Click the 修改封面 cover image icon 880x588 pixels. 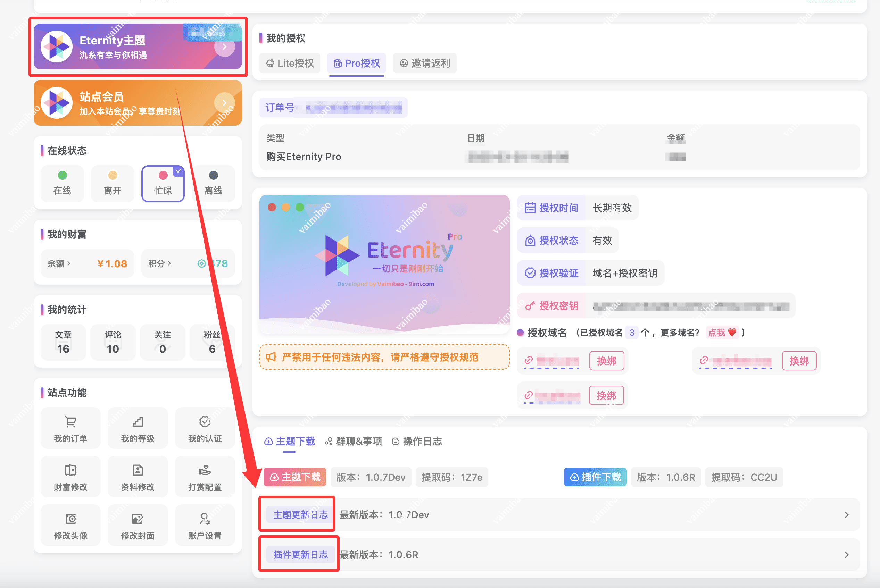point(138,519)
